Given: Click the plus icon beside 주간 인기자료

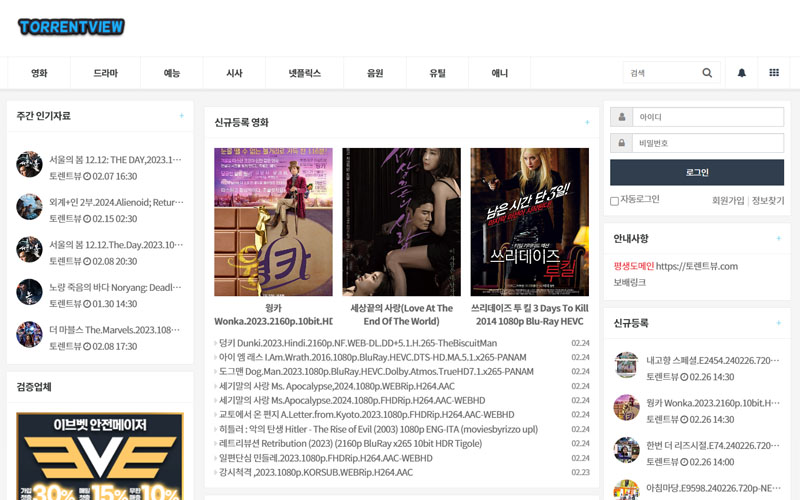Looking at the screenshot, I should [182, 116].
